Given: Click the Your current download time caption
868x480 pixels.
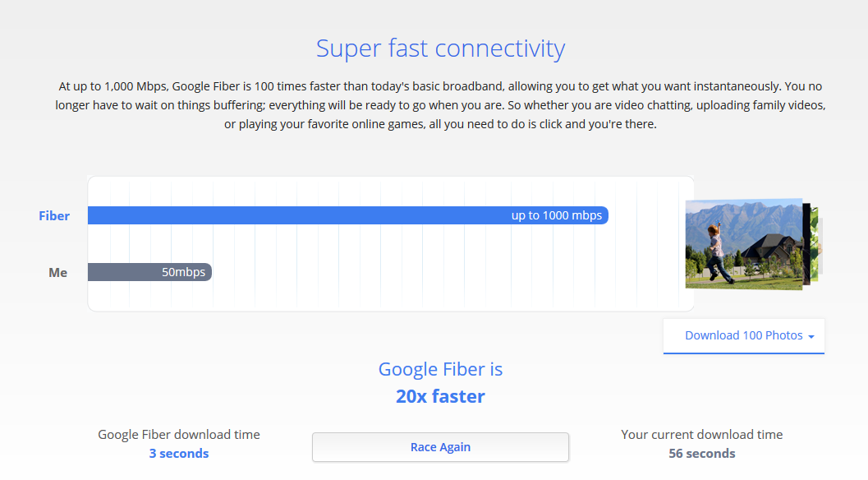Looking at the screenshot, I should 702,435.
